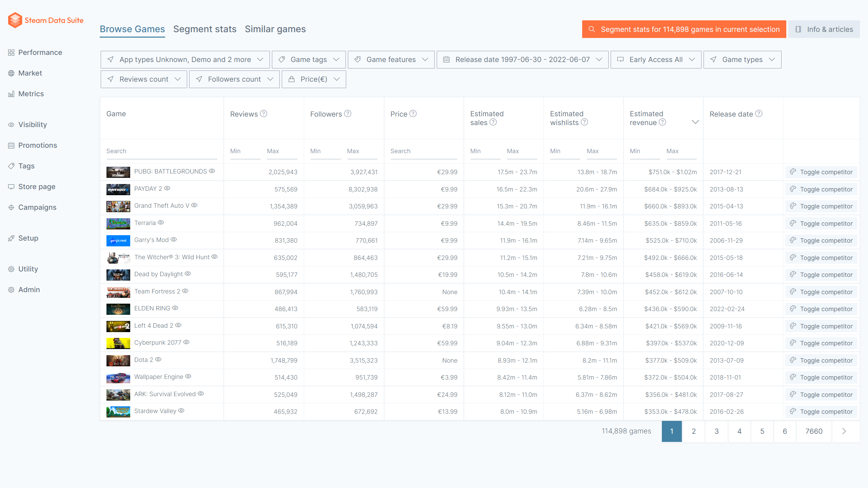Focus the Estimated revenue Max field
The height and width of the screenshot is (488, 868).
point(682,151)
